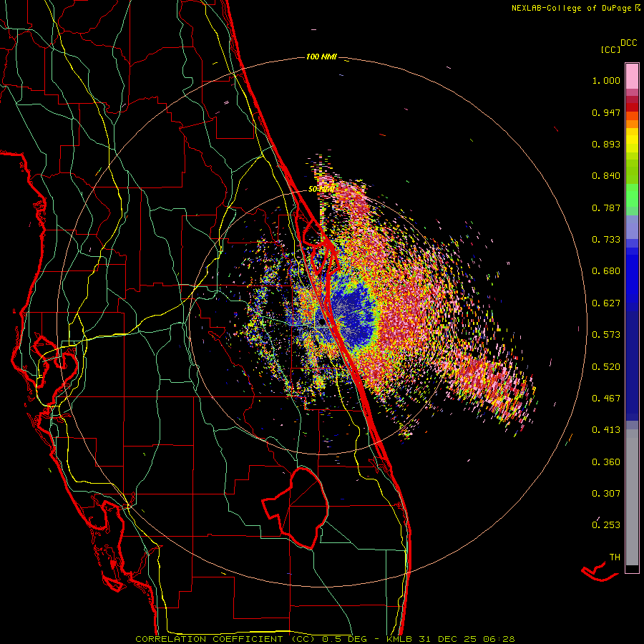This screenshot has width=644, height=644.
Task: Click the 0.5 DEG elevation text
Action: click(346, 639)
